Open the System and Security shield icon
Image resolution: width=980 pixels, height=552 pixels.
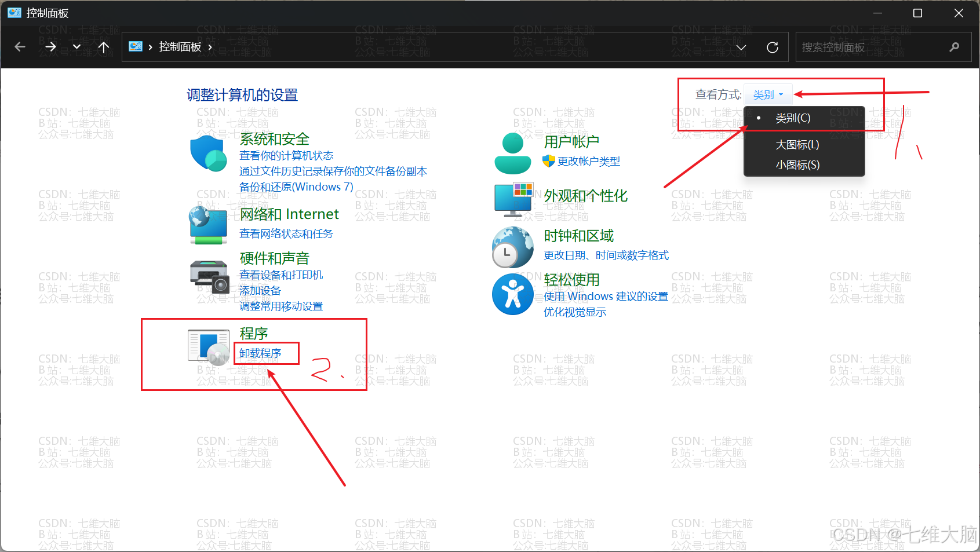(x=209, y=153)
